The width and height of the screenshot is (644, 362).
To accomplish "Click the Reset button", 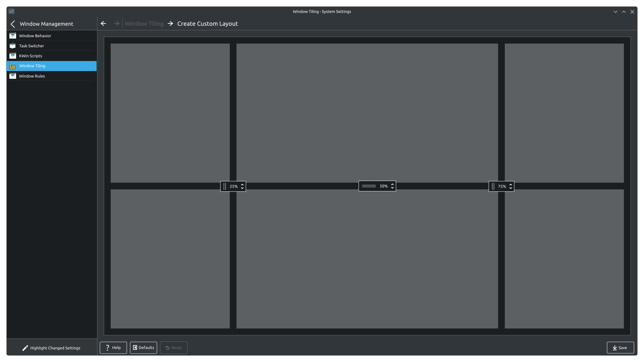I will click(x=173, y=348).
